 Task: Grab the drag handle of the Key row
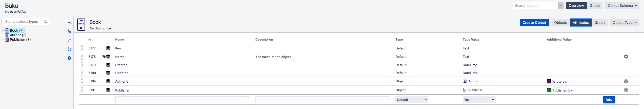(x=82, y=48)
